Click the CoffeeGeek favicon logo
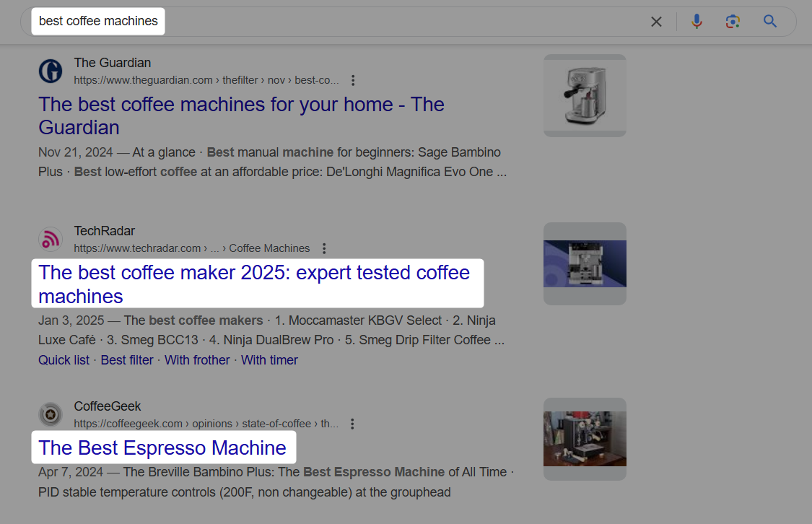 click(x=51, y=414)
